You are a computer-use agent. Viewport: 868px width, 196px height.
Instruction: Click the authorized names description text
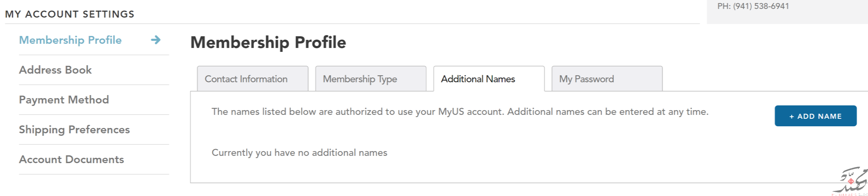pos(460,112)
